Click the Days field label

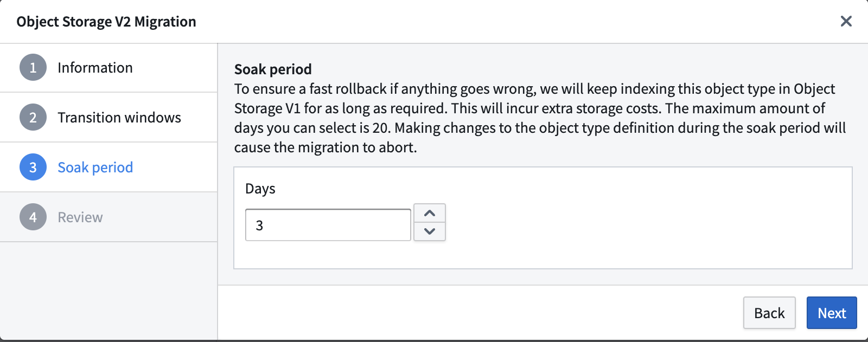tap(260, 189)
